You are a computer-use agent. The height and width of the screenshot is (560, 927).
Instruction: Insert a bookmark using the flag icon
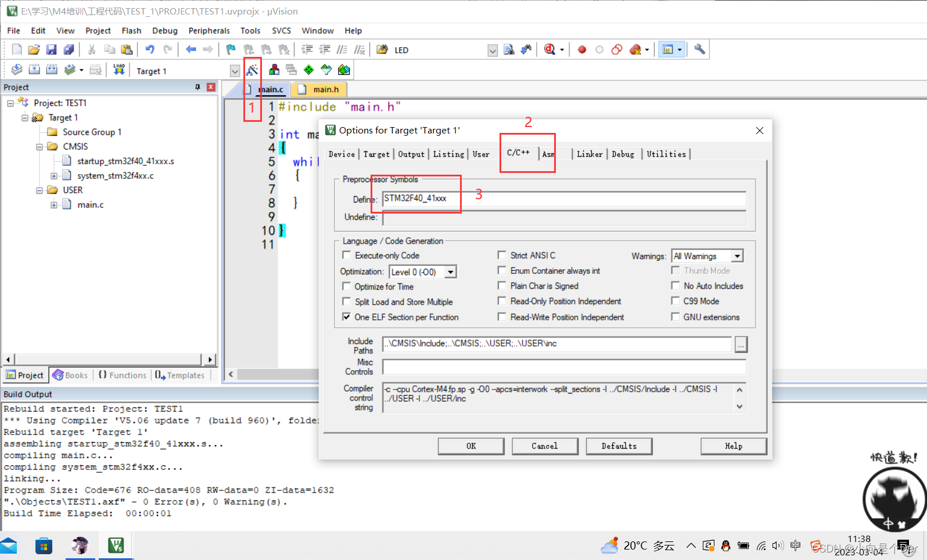231,49
